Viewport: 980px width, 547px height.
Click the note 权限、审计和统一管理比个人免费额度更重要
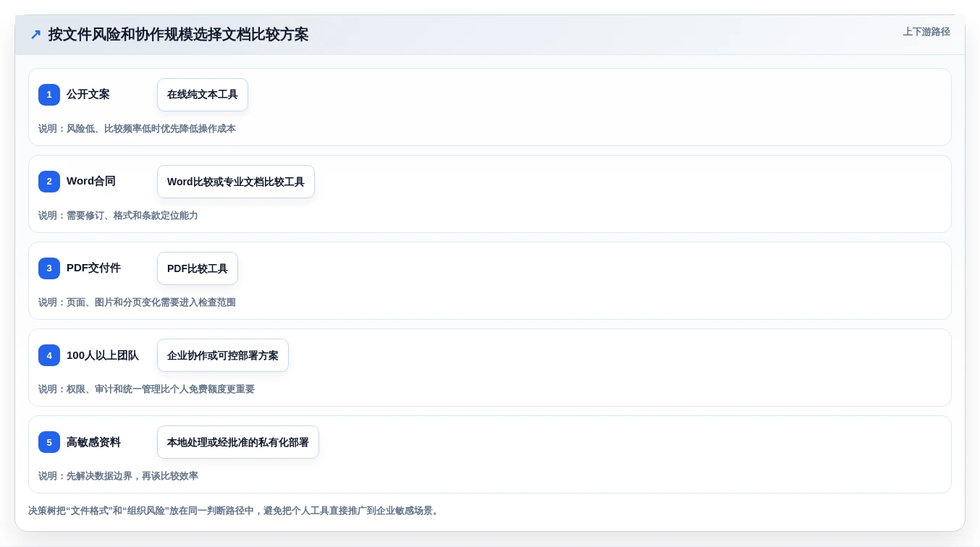click(x=161, y=389)
